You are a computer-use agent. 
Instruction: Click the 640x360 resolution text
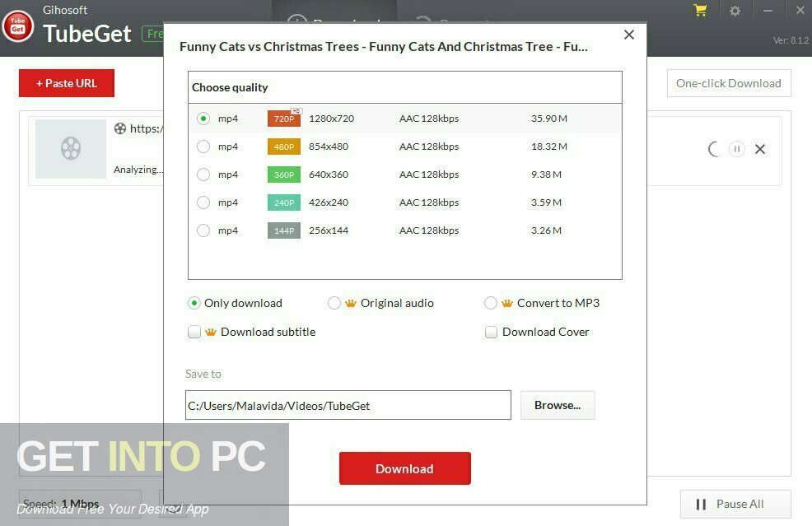pos(329,175)
